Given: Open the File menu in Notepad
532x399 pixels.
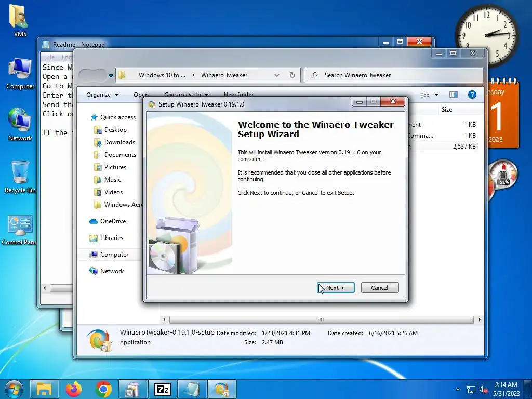Looking at the screenshot, I should 50,57.
